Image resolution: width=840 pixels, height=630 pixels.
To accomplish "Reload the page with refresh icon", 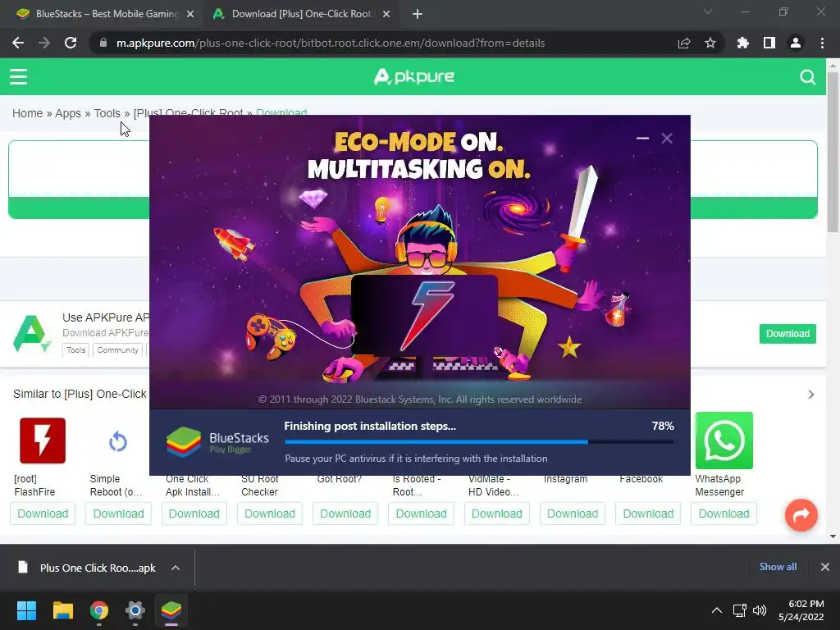I will [x=71, y=43].
